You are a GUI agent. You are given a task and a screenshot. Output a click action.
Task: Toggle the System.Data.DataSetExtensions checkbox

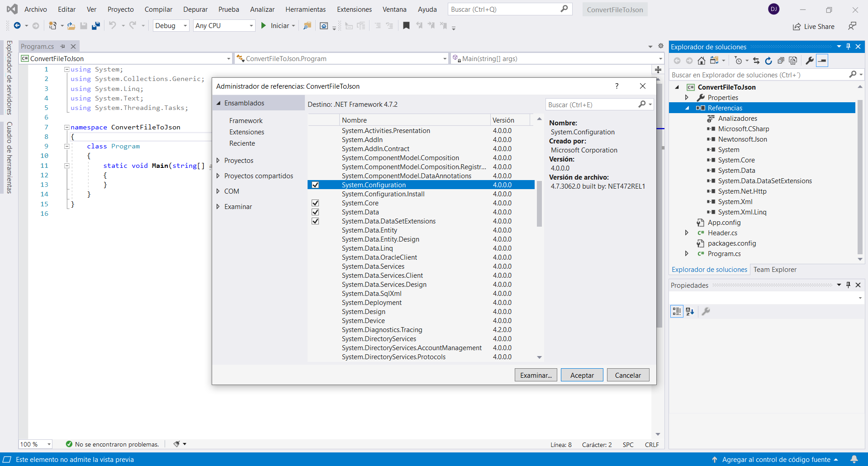tap(315, 221)
